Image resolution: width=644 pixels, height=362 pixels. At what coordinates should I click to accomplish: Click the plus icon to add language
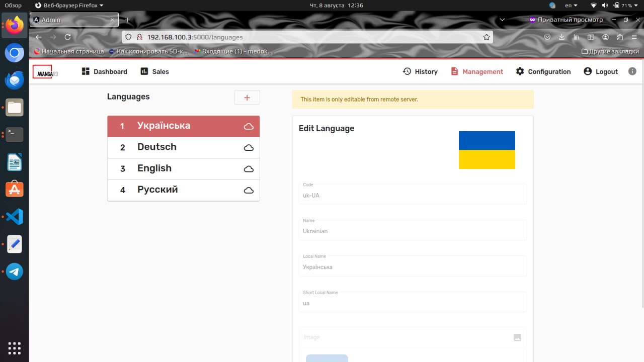tap(247, 98)
